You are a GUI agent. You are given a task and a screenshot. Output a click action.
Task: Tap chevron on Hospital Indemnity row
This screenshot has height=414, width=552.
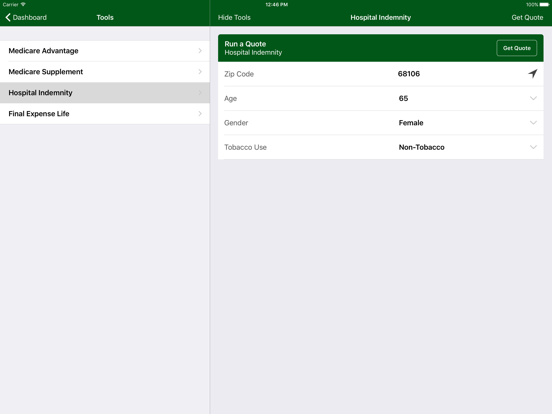point(200,93)
